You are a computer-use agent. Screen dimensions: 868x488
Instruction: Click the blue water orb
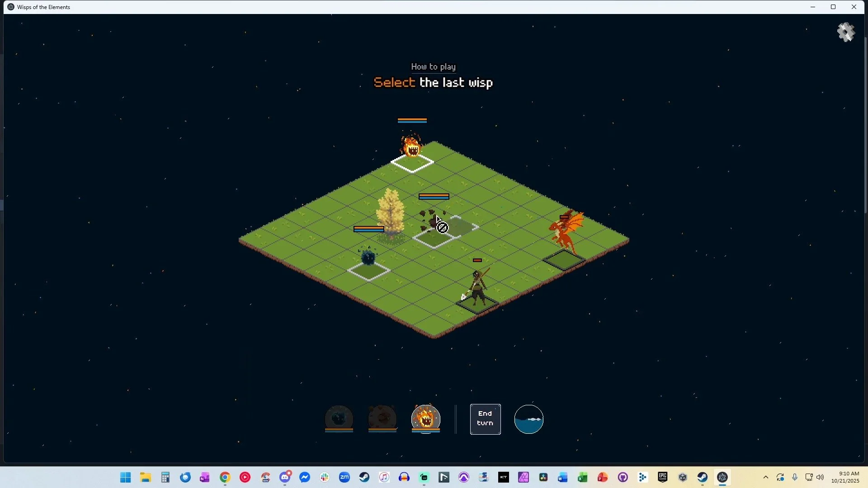click(528, 419)
